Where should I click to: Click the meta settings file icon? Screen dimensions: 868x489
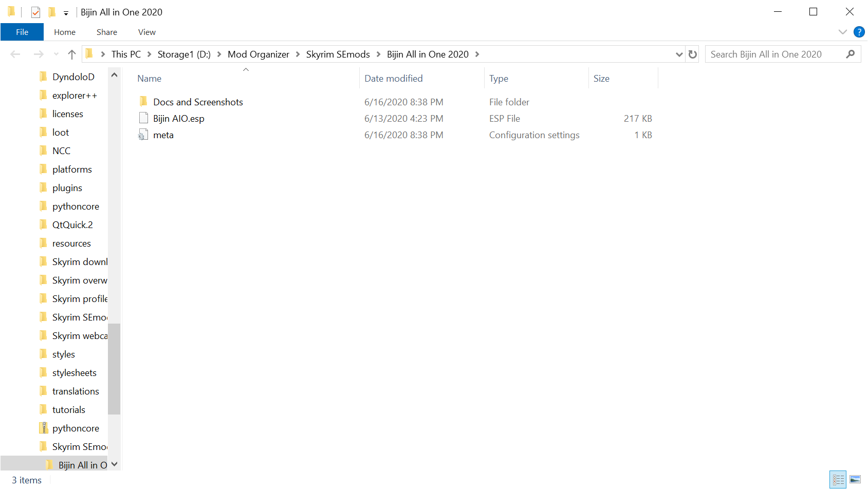click(143, 135)
